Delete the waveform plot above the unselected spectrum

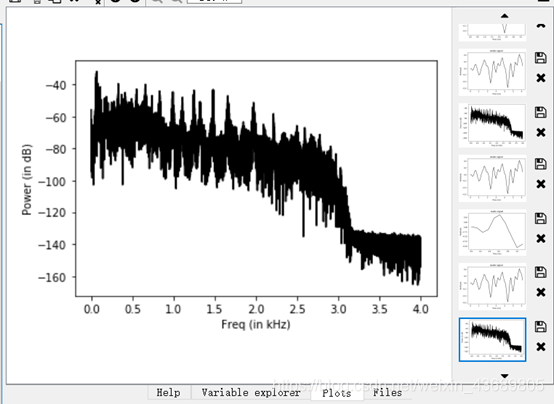541,78
